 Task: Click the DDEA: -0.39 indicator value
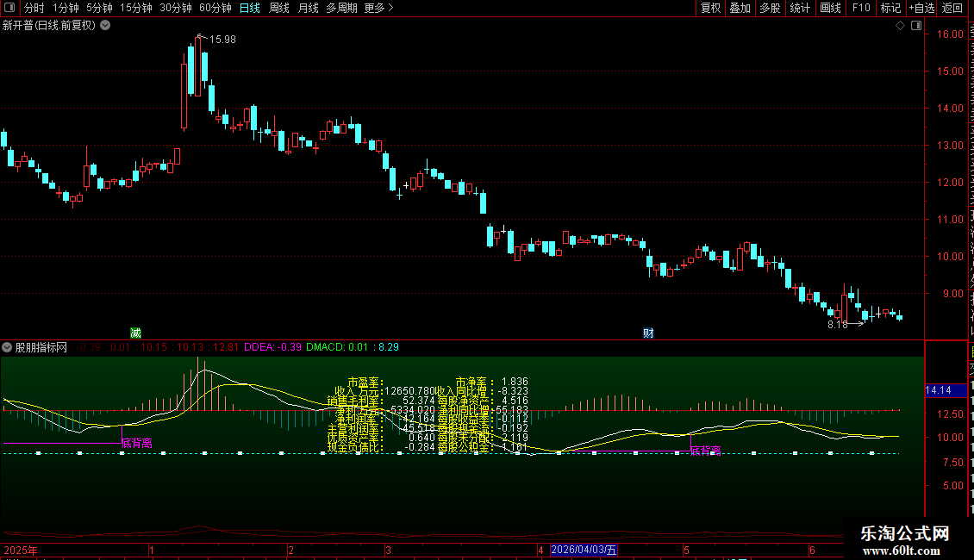(x=272, y=348)
